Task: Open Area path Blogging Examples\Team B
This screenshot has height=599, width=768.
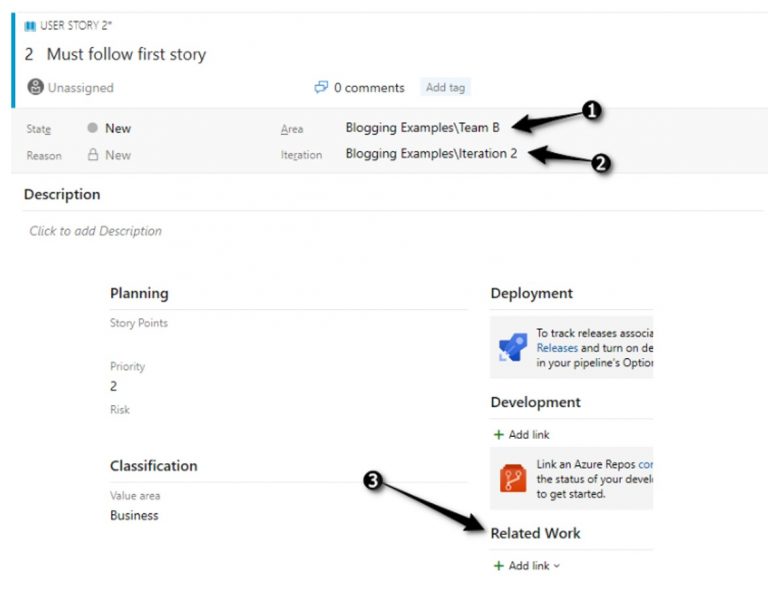Action: pyautogui.click(x=422, y=128)
